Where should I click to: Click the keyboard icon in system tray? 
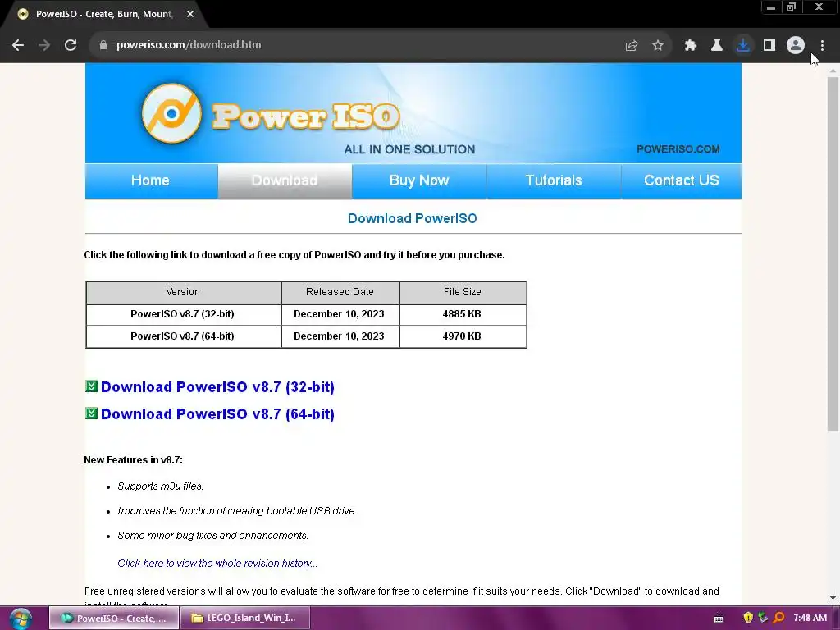tap(719, 619)
